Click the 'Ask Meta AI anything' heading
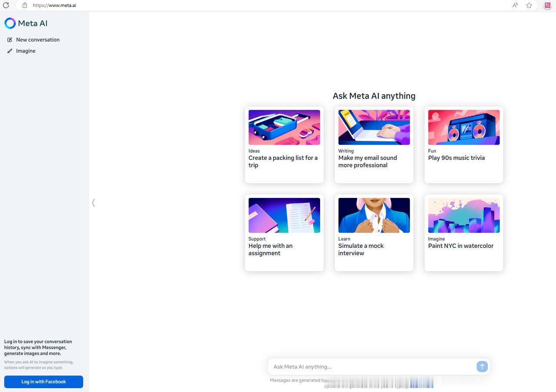556x392 pixels. pyautogui.click(x=374, y=96)
